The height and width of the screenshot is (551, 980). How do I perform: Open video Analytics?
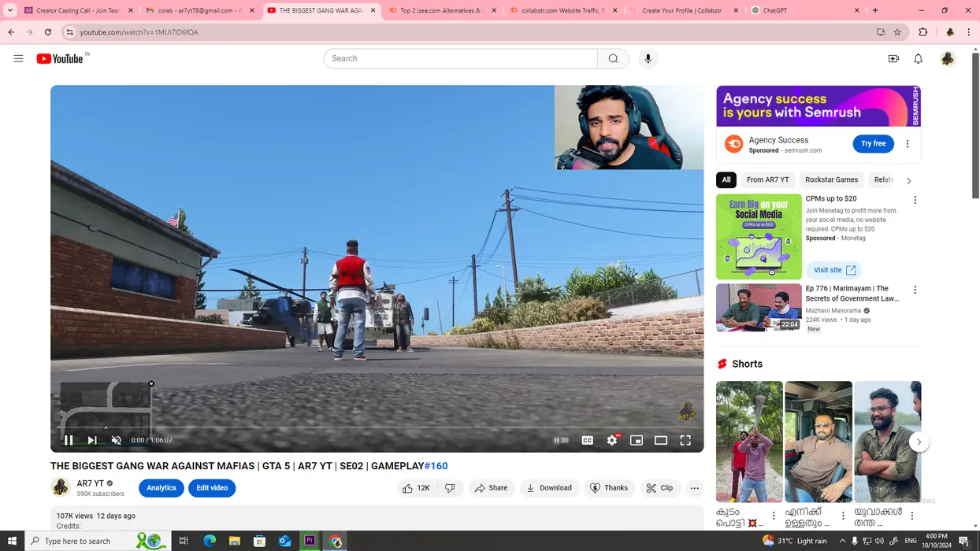pos(161,488)
